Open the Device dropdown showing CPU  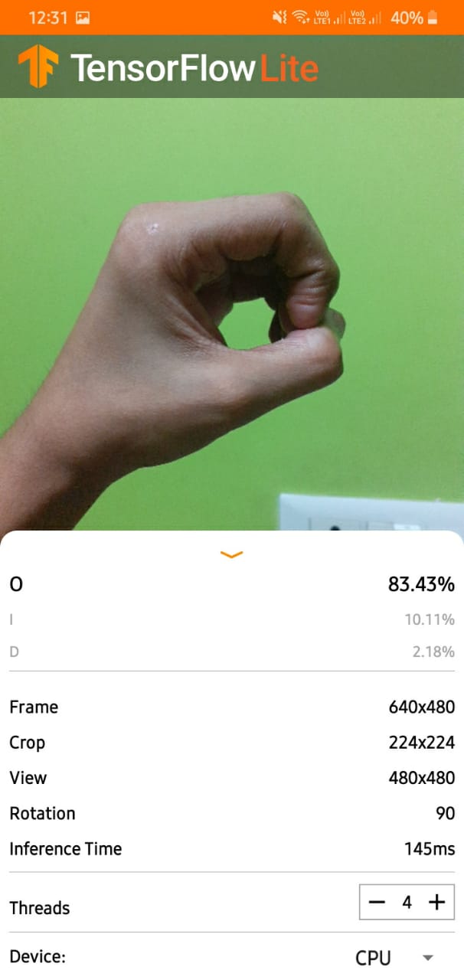click(x=395, y=958)
